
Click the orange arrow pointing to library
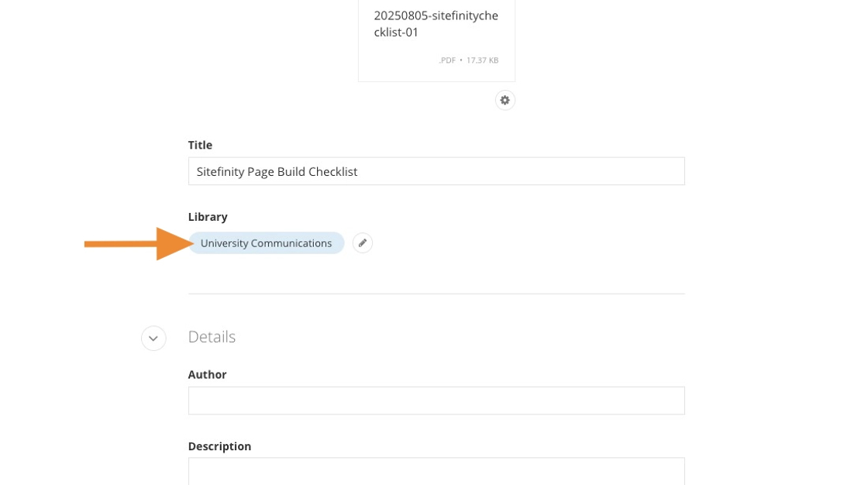(132, 243)
